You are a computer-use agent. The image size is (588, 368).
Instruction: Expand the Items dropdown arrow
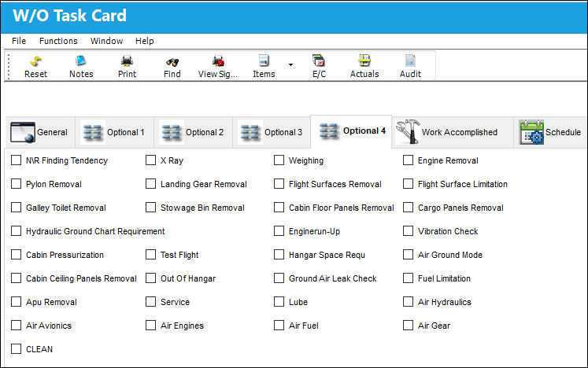click(290, 64)
